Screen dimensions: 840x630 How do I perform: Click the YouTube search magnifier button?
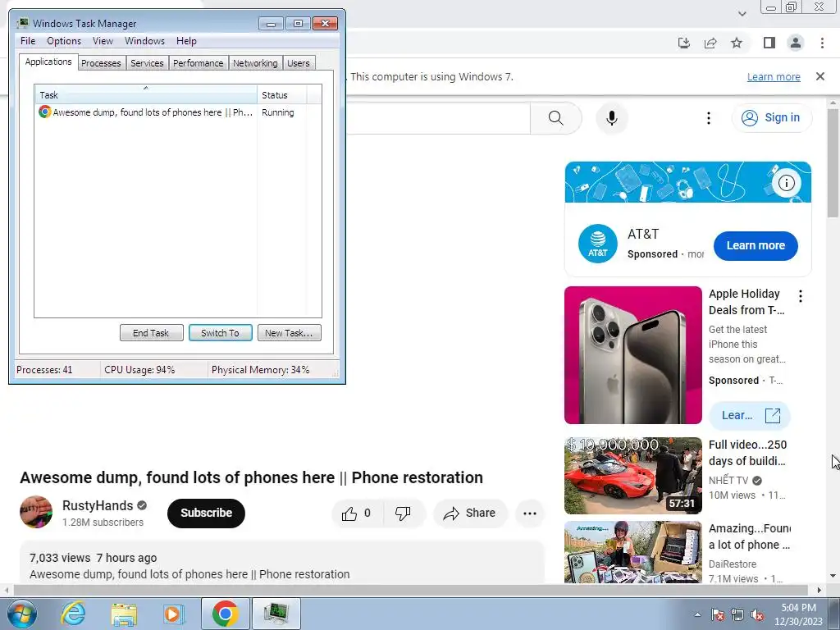click(x=556, y=118)
